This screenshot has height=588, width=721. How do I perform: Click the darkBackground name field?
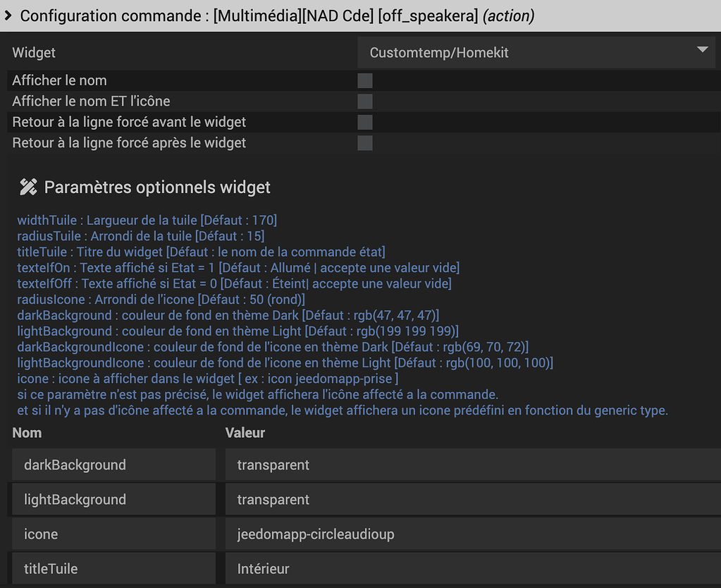point(114,465)
